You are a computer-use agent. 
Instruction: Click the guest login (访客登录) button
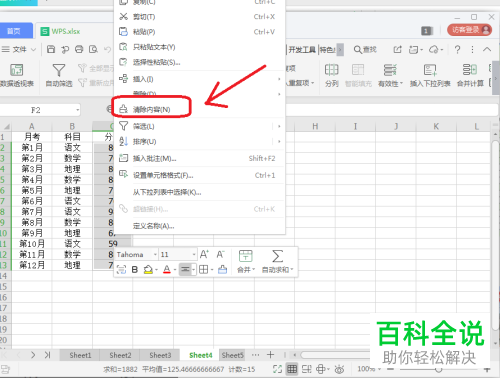[470, 30]
